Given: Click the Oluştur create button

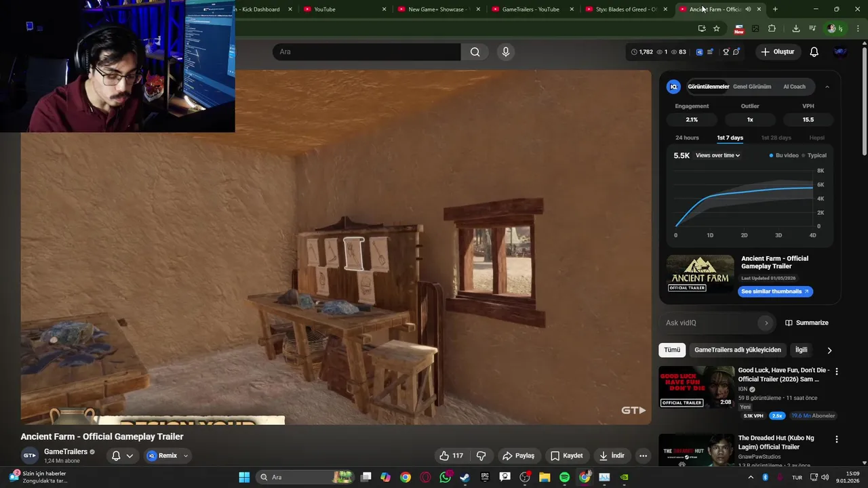Looking at the screenshot, I should (777, 52).
